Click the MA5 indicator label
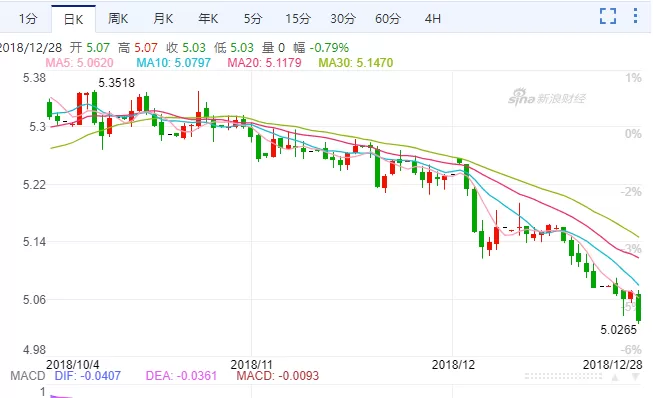 tap(80, 63)
